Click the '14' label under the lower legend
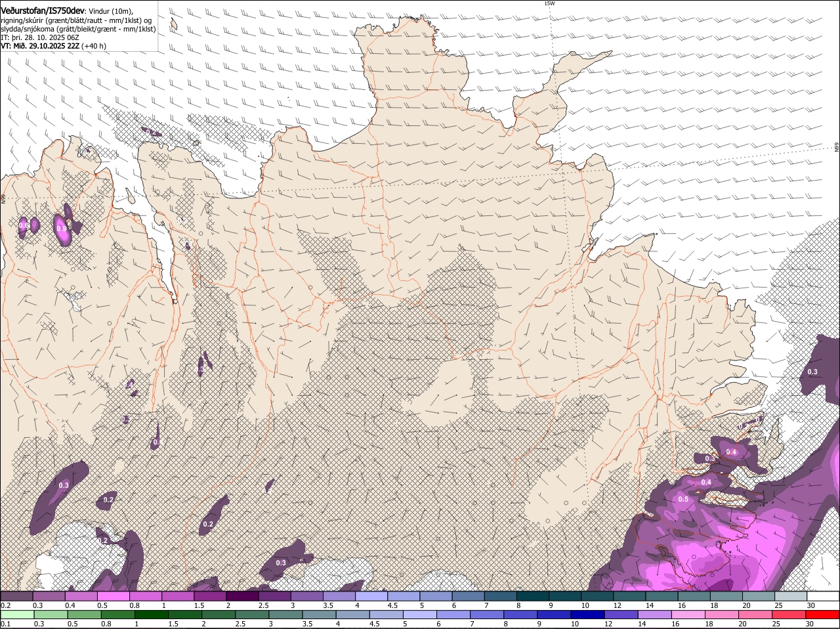Viewport: 840px width, 629px height. click(641, 624)
